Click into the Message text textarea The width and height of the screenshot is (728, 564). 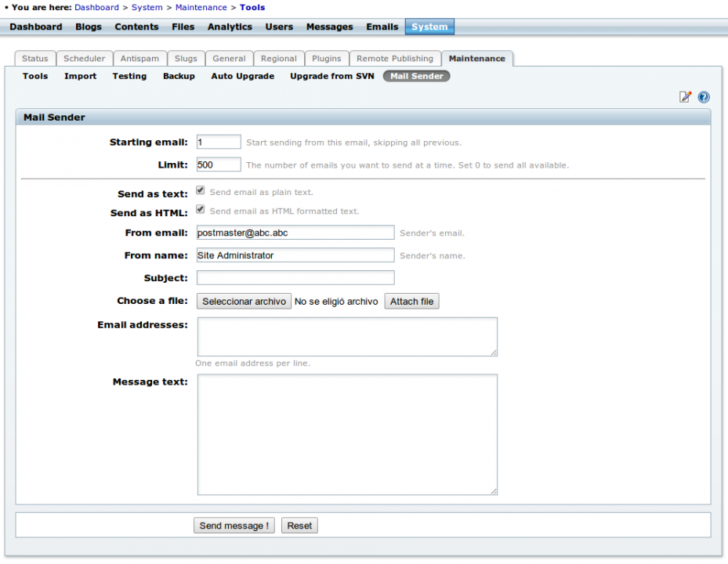click(x=347, y=435)
